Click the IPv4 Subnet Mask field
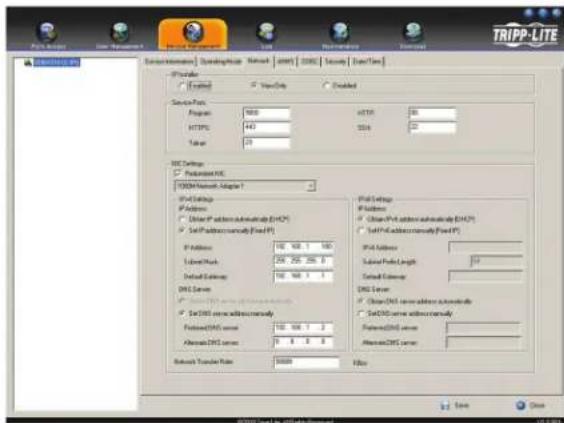The image size is (564, 423). [304, 261]
